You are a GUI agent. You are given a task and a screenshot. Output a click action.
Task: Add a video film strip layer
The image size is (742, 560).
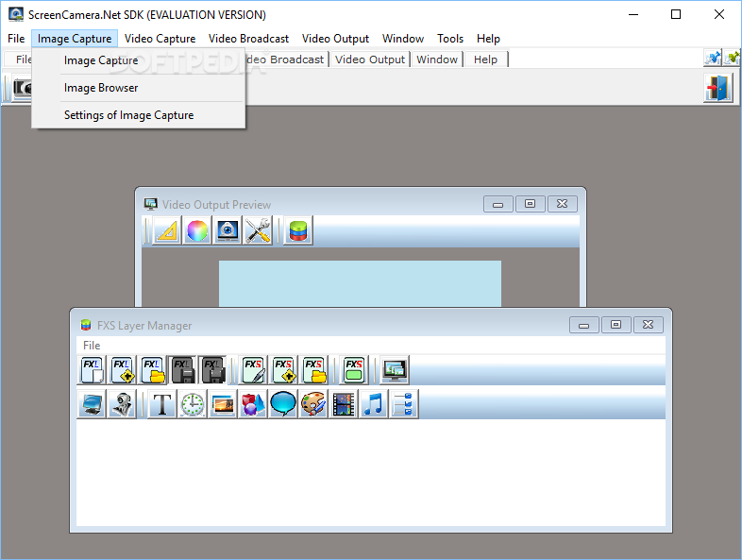344,404
